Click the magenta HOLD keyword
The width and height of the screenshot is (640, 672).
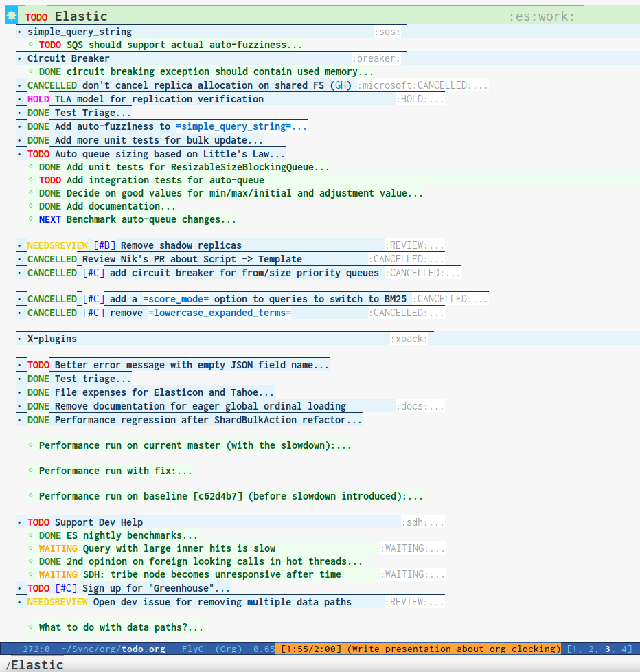pos(38,99)
